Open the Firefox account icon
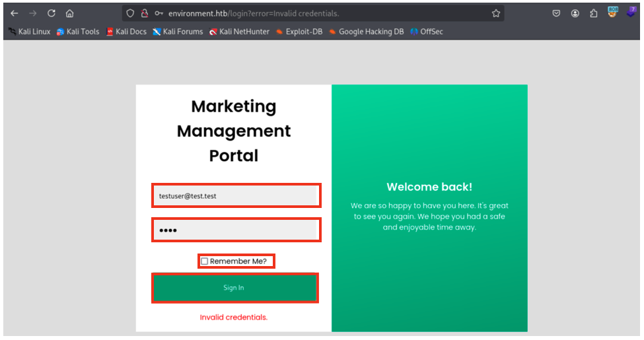 (x=575, y=14)
